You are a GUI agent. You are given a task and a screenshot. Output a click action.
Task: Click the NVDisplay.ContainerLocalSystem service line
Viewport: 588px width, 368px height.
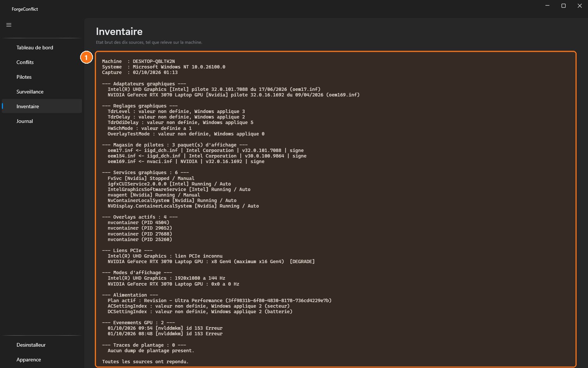click(x=183, y=206)
